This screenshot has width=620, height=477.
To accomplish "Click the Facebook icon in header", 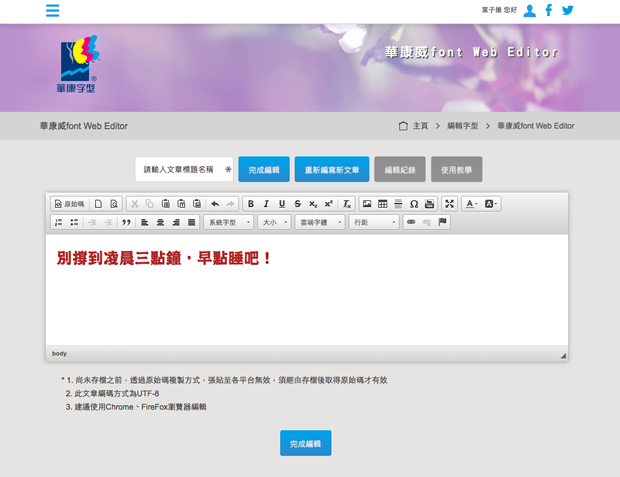I will (x=548, y=11).
